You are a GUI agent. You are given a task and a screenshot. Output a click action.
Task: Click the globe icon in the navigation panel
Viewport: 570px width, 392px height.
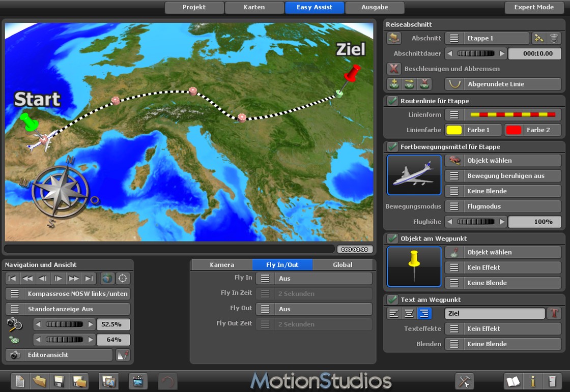pyautogui.click(x=107, y=278)
